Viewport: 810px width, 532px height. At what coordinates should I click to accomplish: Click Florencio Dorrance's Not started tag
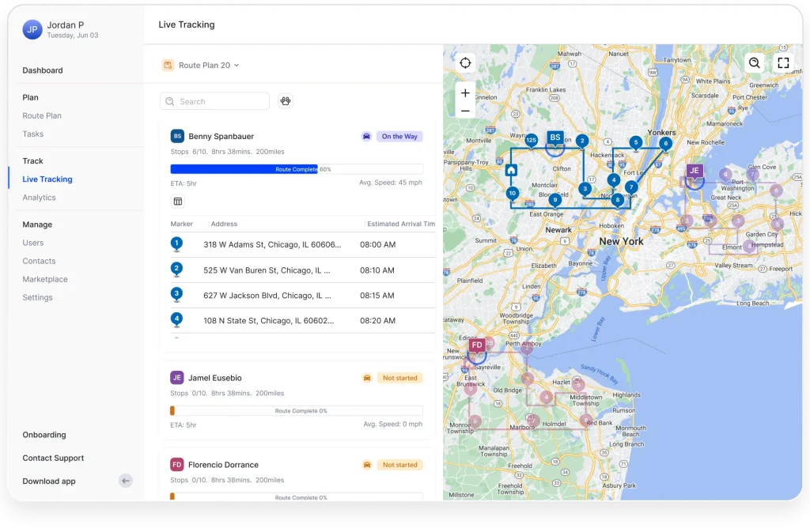click(399, 465)
